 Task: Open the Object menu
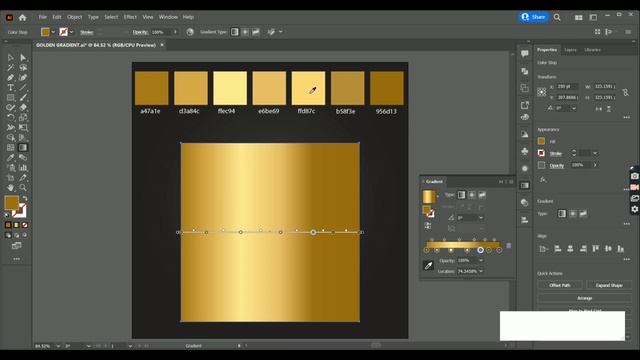75,17
